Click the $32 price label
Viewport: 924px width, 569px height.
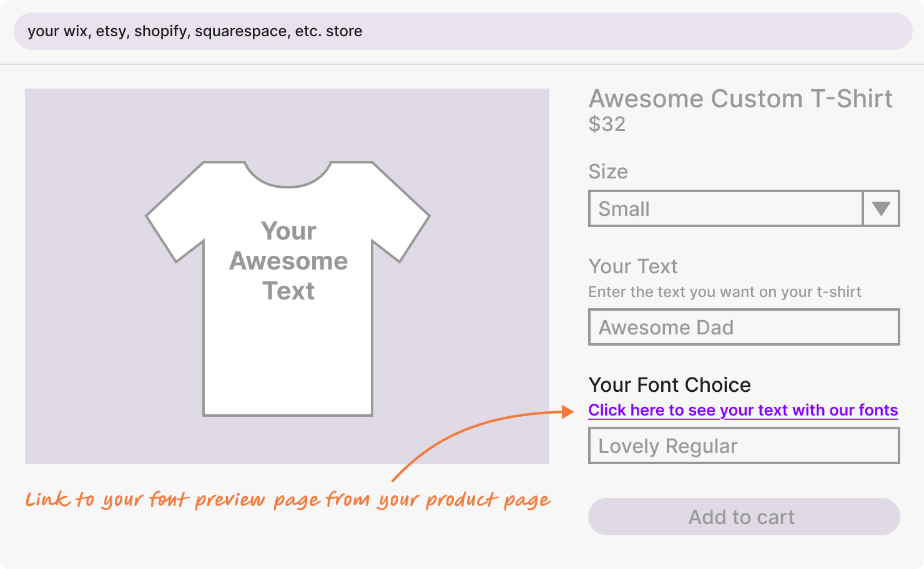[x=607, y=124]
